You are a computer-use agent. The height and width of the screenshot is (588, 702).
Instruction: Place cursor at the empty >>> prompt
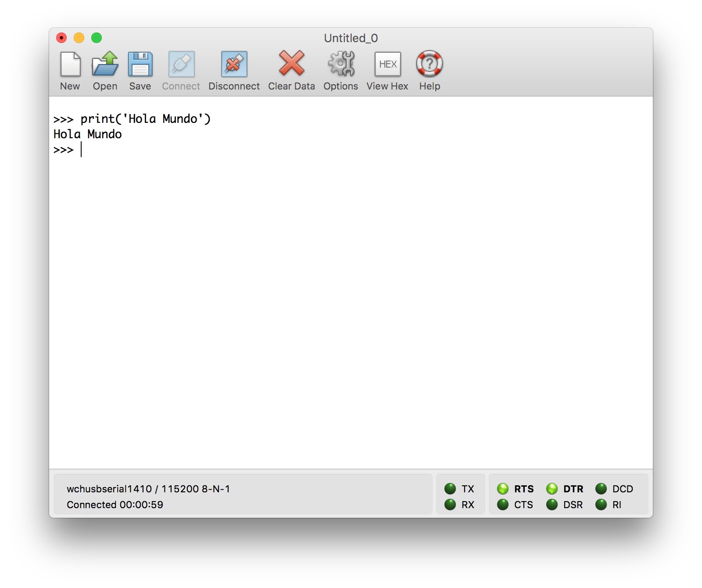[x=82, y=150]
